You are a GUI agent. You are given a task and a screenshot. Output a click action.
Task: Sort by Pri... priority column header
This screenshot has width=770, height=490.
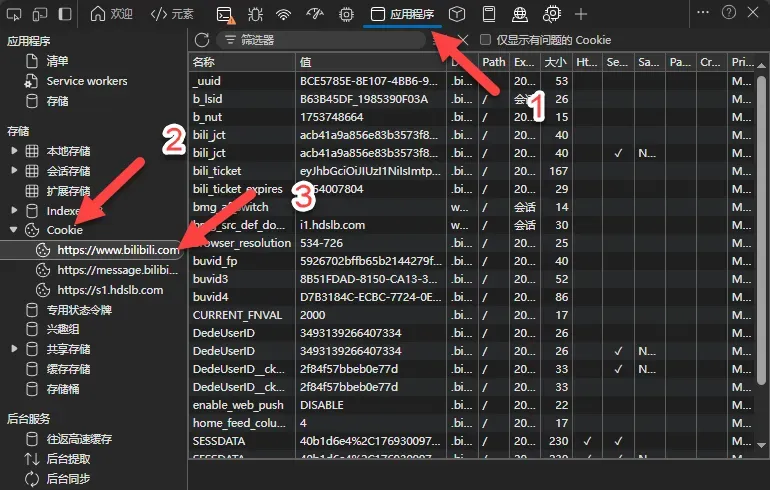[742, 62]
